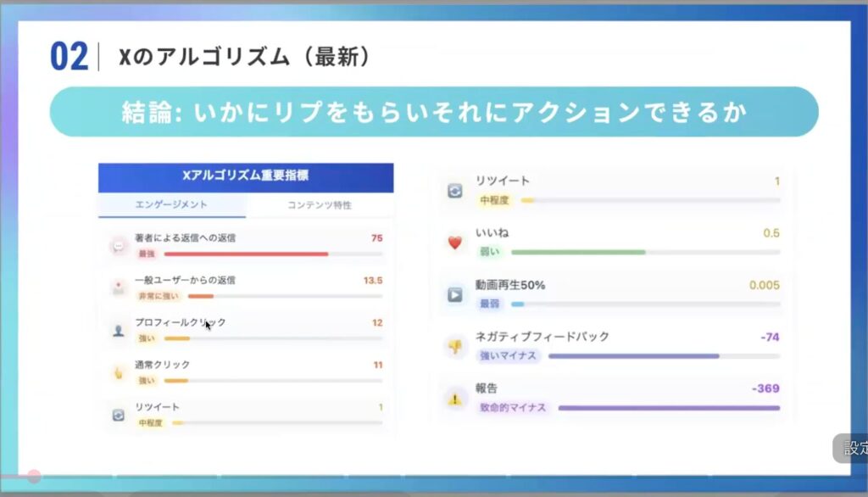The width and height of the screenshot is (868, 497).
Task: Click the 強いマイナス label badge
Action: (x=509, y=355)
